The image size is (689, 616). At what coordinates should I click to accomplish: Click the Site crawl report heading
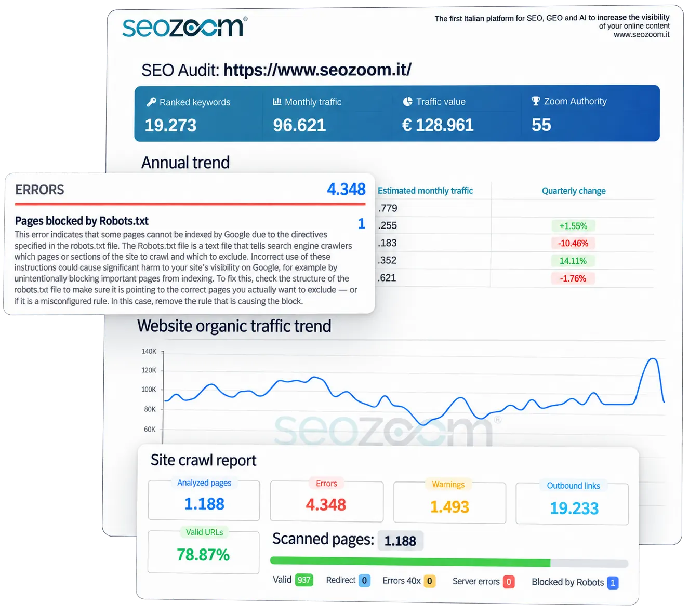point(203,460)
